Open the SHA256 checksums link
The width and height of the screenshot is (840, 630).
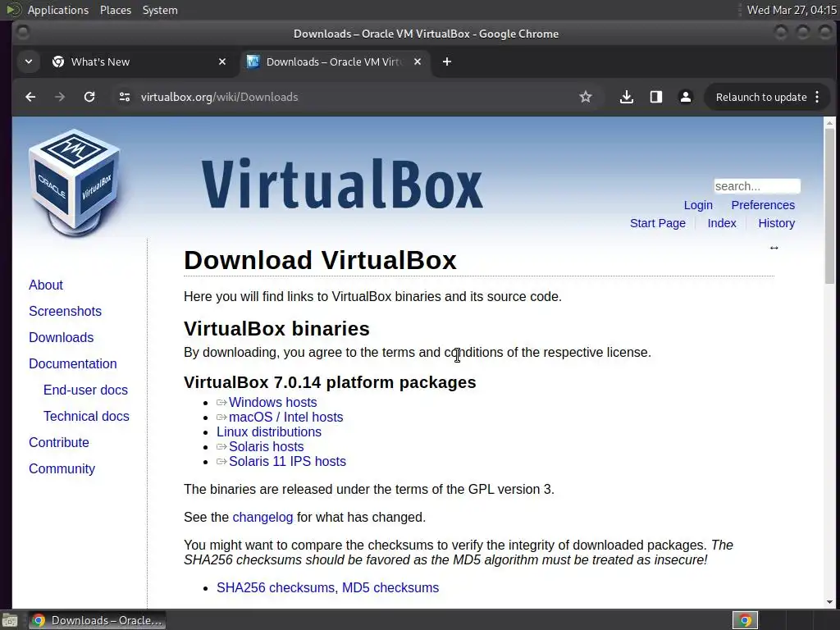coord(276,587)
